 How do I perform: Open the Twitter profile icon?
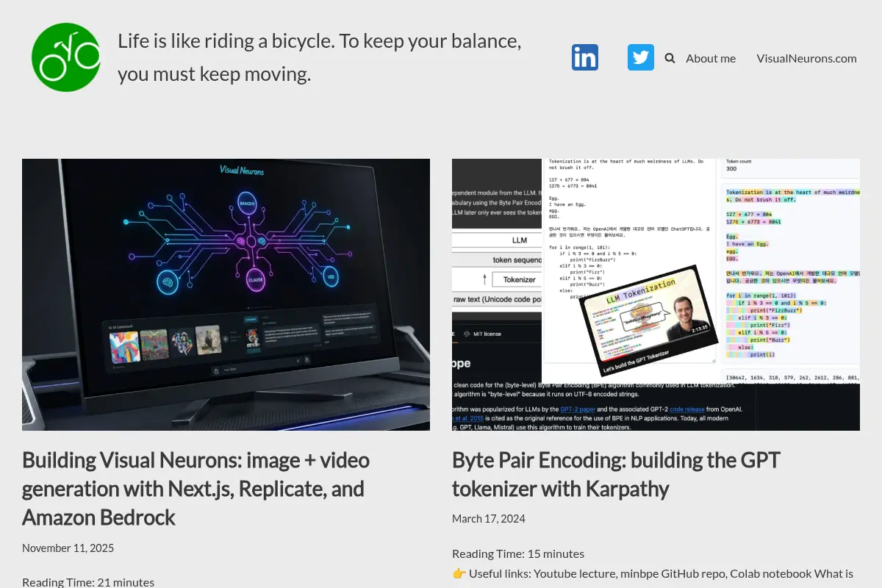(641, 57)
